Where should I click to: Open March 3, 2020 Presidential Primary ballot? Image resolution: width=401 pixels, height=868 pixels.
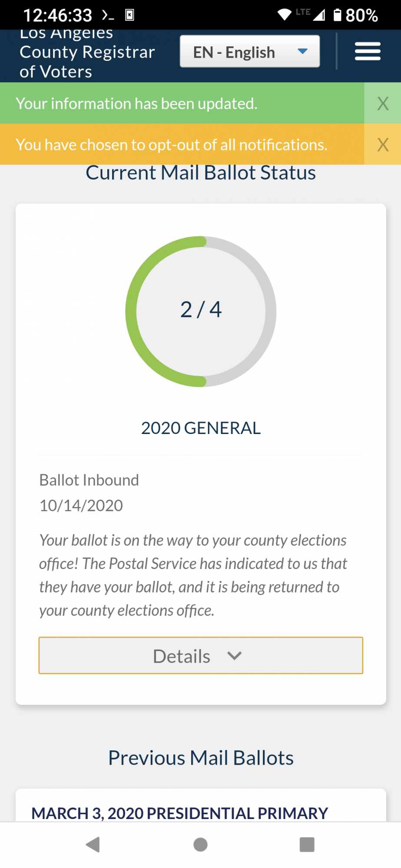(x=179, y=813)
